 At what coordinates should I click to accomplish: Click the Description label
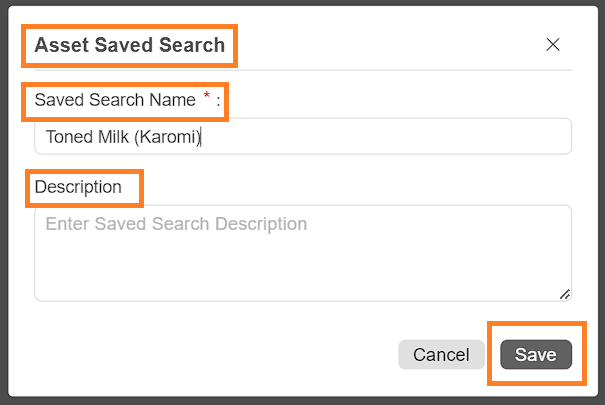(x=78, y=187)
